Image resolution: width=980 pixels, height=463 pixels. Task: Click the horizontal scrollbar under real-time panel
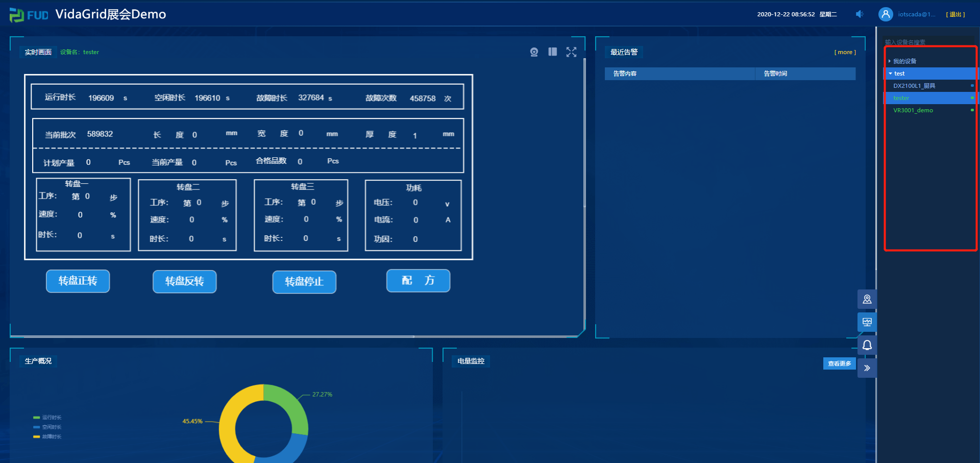click(212, 336)
